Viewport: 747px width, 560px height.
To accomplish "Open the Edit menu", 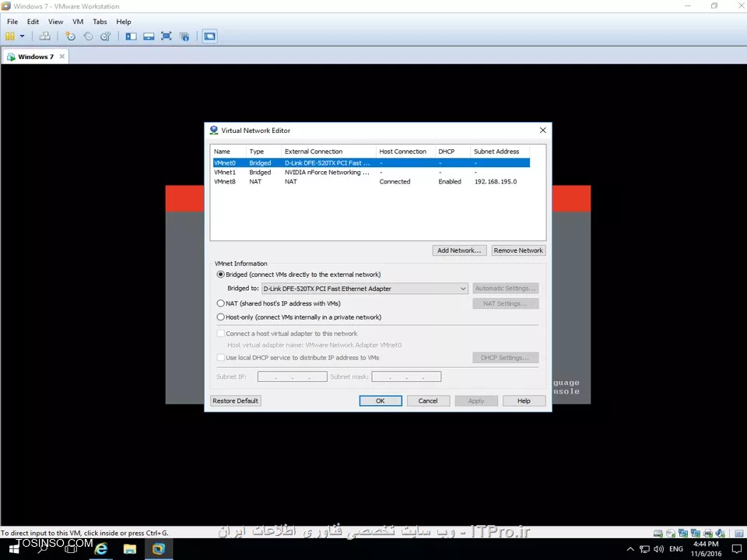I will 33,22.
